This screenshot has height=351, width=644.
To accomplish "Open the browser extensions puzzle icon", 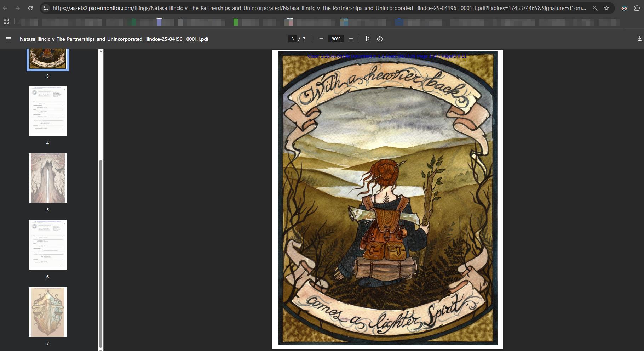I will click(x=637, y=8).
